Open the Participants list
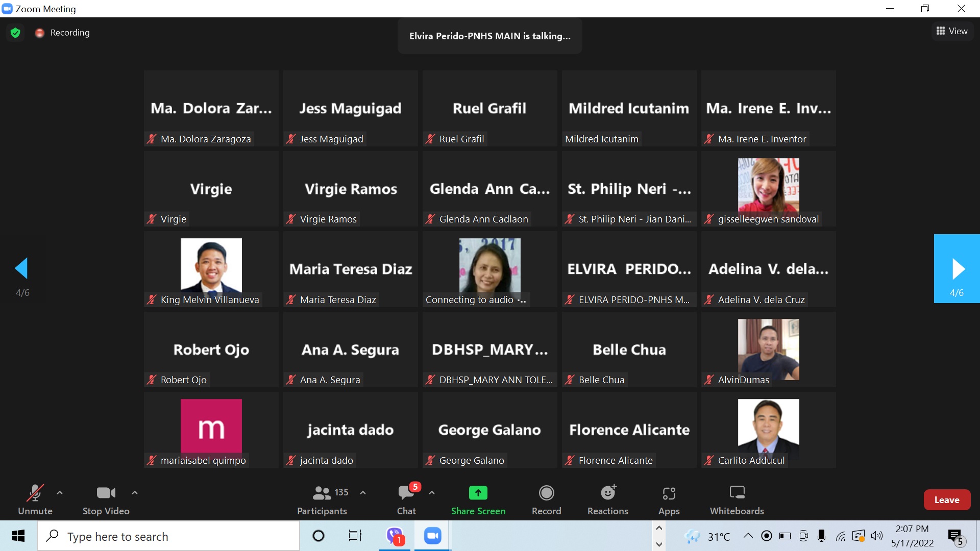 coord(322,499)
